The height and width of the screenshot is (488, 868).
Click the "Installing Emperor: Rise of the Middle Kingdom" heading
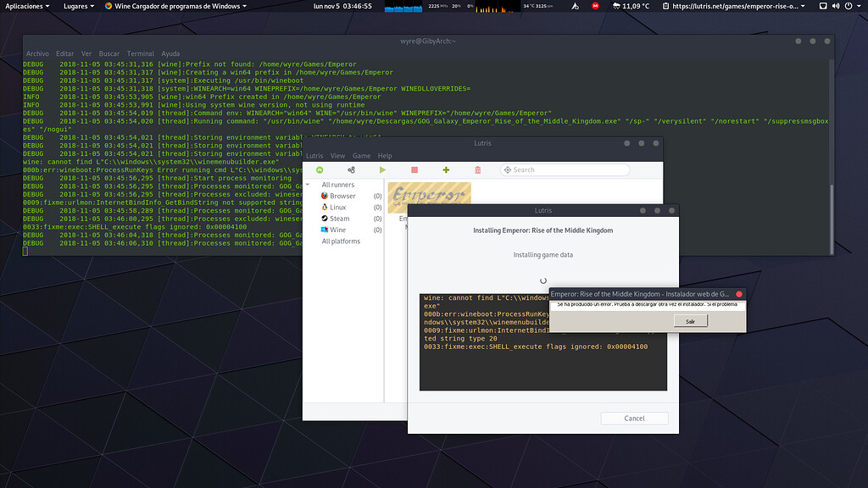point(543,230)
